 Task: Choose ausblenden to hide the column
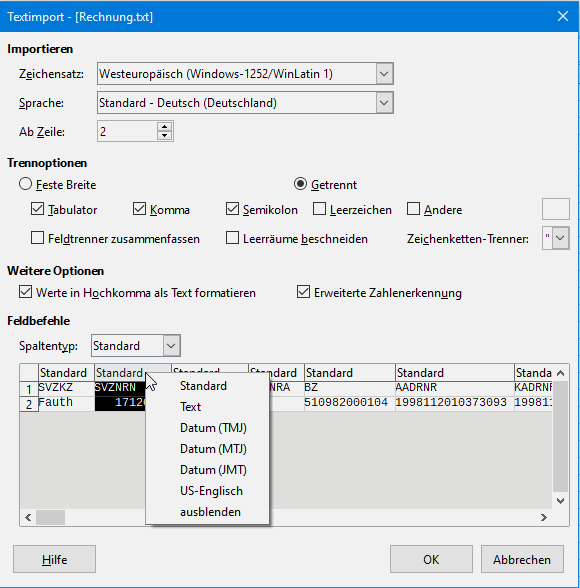(207, 512)
